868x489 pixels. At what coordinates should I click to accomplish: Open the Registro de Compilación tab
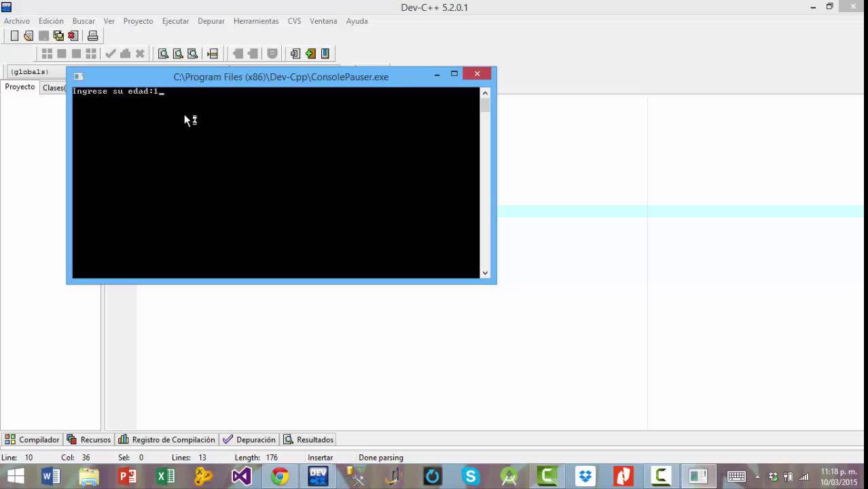166,439
